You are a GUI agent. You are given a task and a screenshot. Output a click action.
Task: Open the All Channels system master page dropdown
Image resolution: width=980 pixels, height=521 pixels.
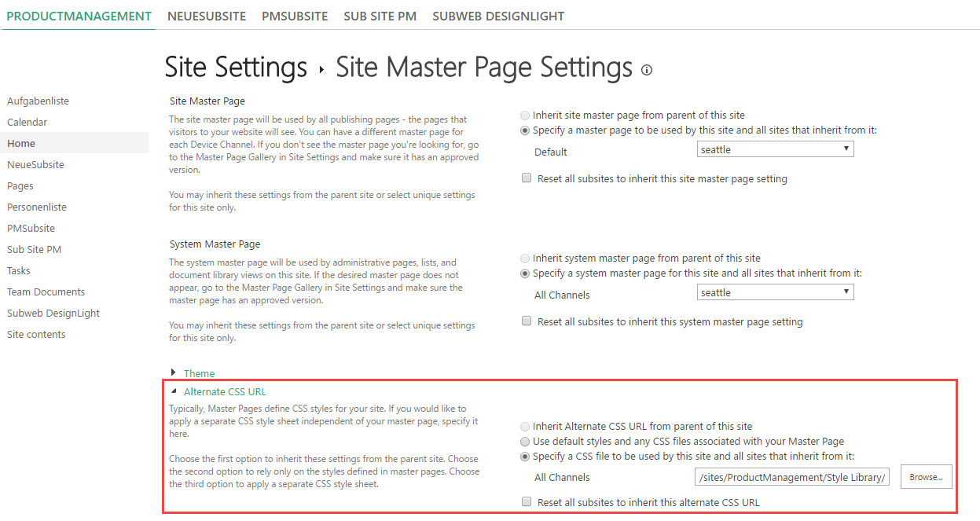[775, 292]
